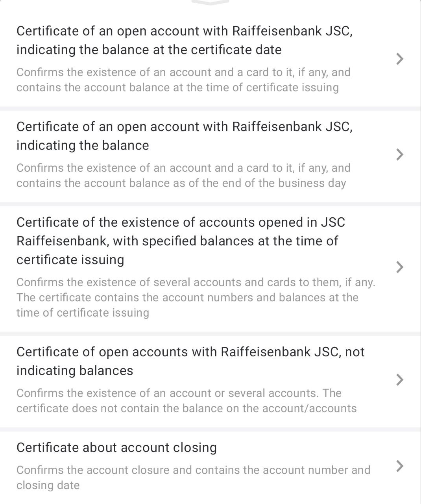Select certificate of existence of accounts opened
Image resolution: width=421 pixels, height=504 pixels.
click(181, 222)
